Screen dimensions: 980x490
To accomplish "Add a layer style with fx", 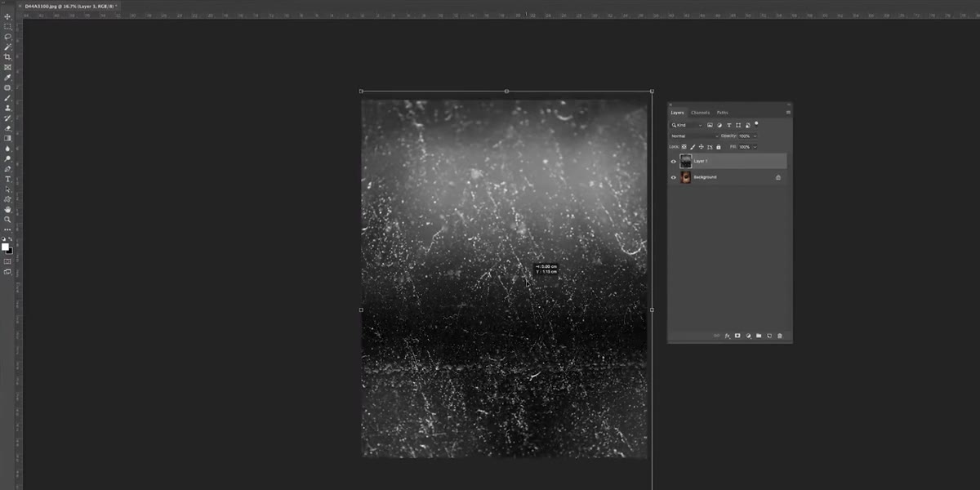I will click(x=727, y=336).
